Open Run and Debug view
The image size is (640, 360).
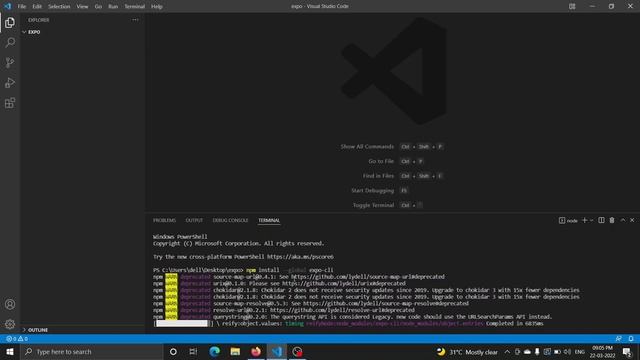[10, 82]
